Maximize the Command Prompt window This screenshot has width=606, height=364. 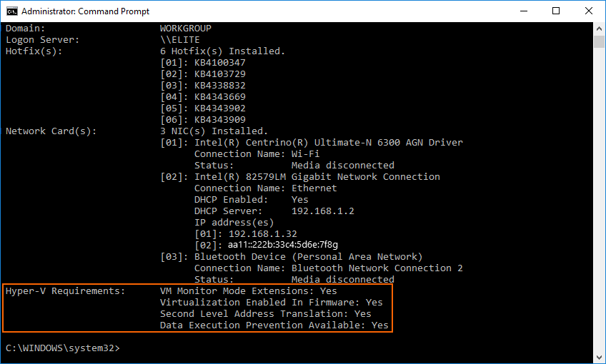pos(557,11)
